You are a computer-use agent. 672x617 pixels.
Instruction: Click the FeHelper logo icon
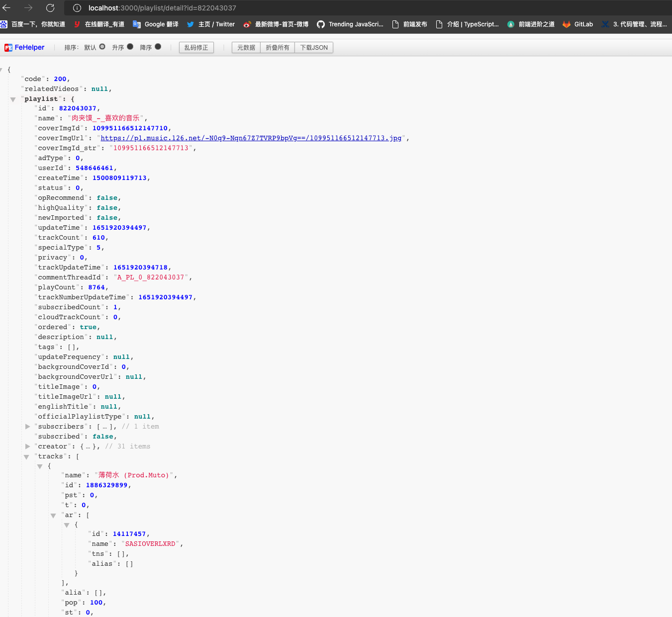click(x=8, y=47)
